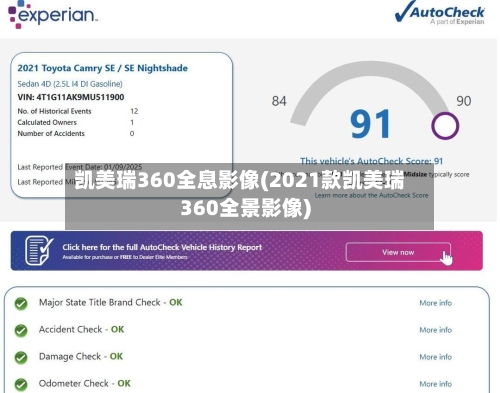Click the View now button
500x393 pixels.
[x=398, y=252]
